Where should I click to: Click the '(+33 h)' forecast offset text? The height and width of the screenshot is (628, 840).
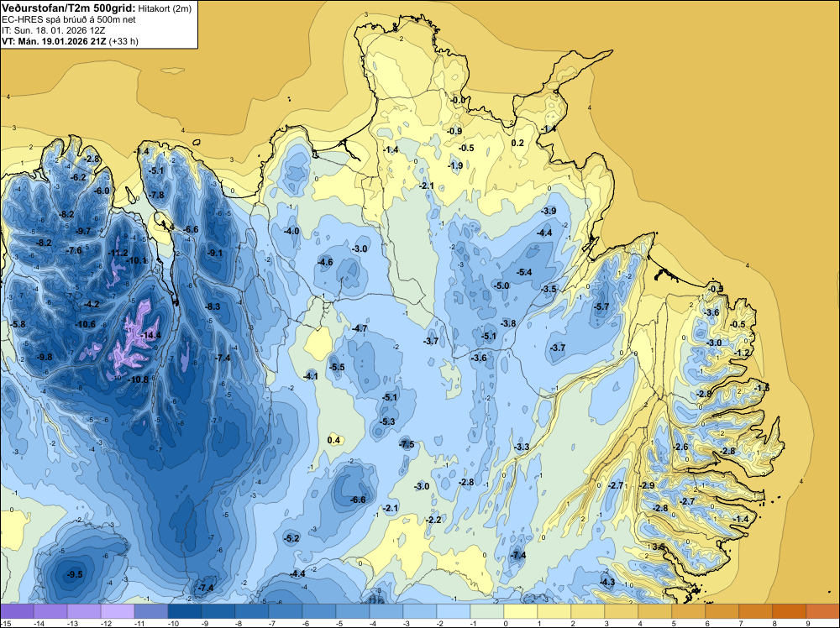(x=123, y=41)
